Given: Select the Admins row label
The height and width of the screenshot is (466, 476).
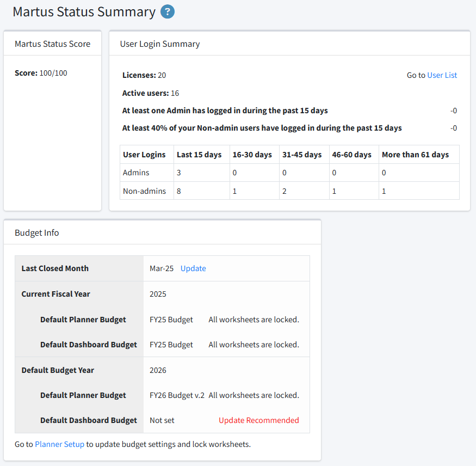Looking at the screenshot, I should pyautogui.click(x=136, y=173).
